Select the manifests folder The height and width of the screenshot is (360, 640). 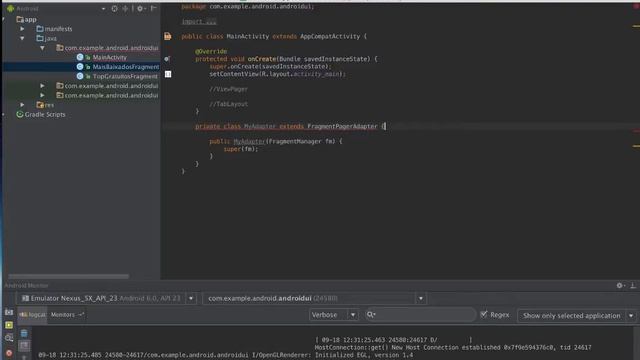tap(54, 29)
